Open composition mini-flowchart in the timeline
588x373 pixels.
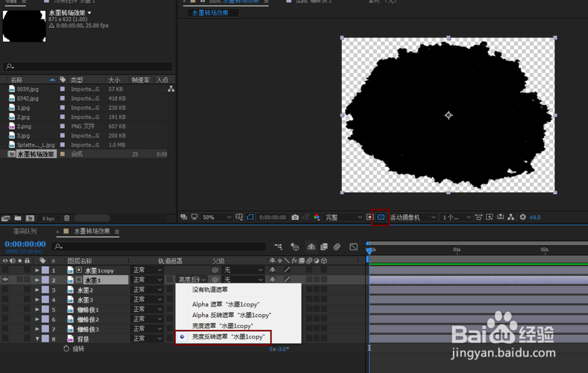coord(278,247)
